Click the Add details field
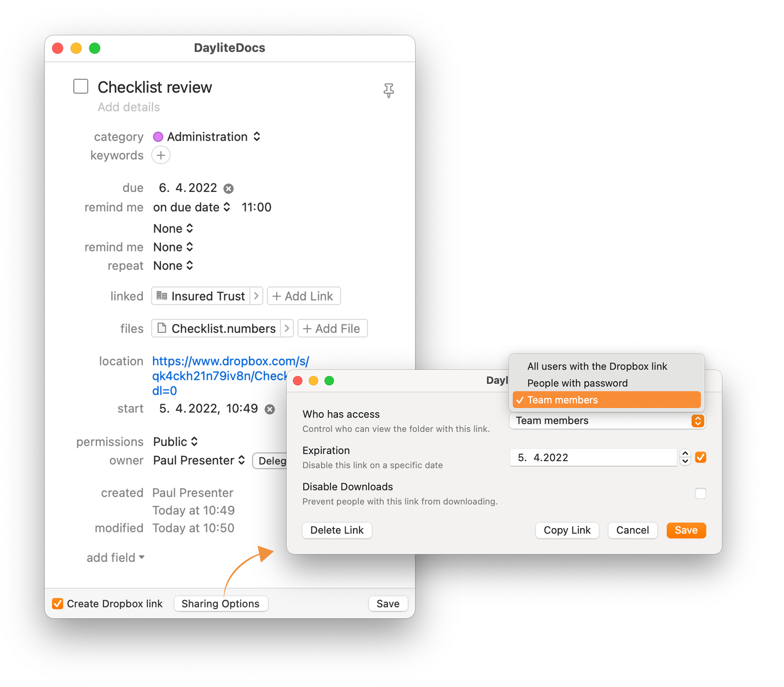Image resolution: width=784 pixels, height=687 pixels. [129, 107]
